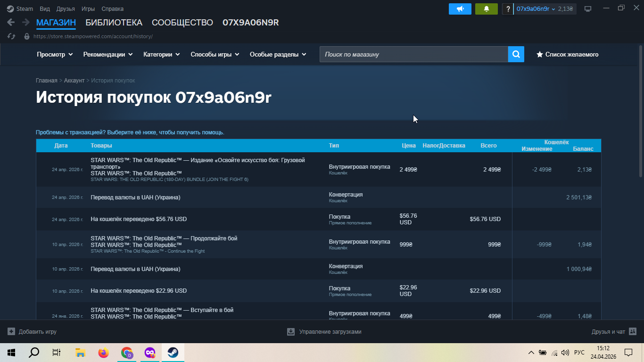
Task: Open the Steam menu
Action: pos(25,8)
